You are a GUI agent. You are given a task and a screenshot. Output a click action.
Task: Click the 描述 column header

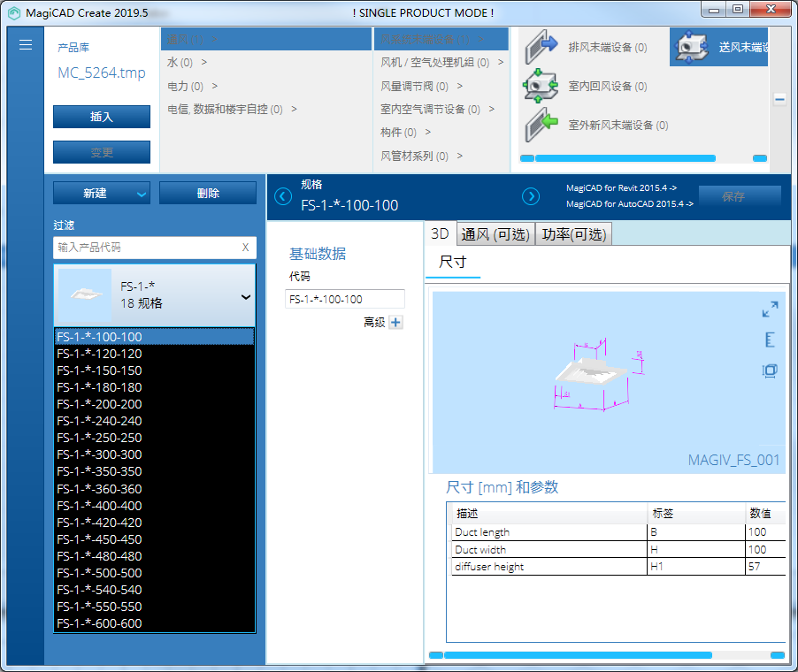(549, 514)
